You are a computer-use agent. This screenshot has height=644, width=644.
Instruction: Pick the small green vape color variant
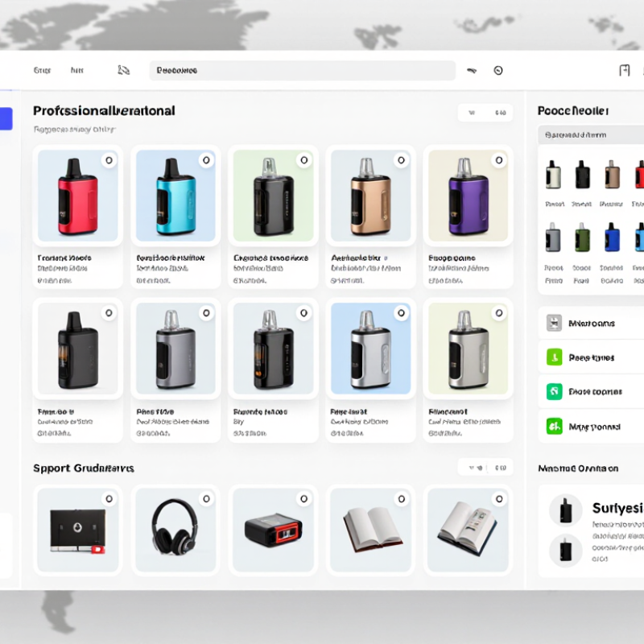click(582, 237)
